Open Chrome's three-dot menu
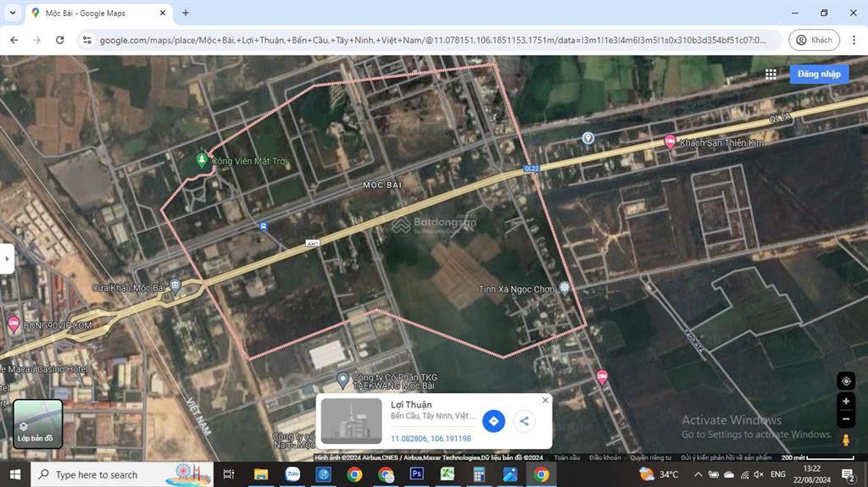 pyautogui.click(x=854, y=40)
